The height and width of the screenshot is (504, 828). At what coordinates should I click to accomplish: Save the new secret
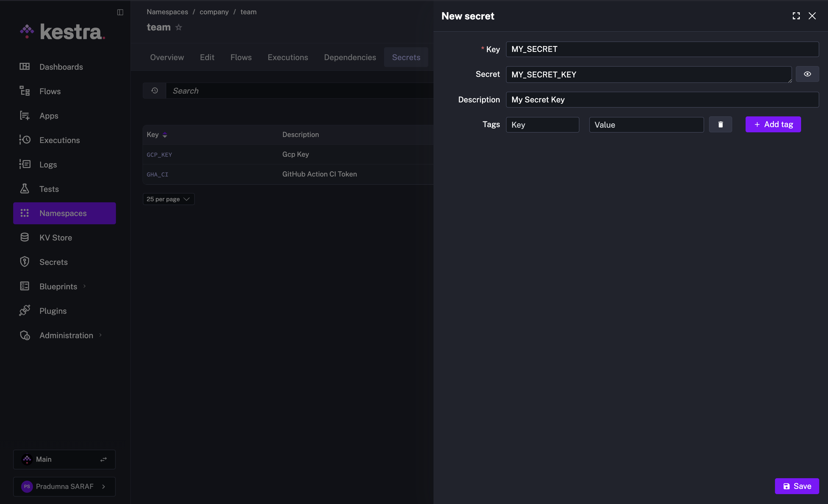796,486
